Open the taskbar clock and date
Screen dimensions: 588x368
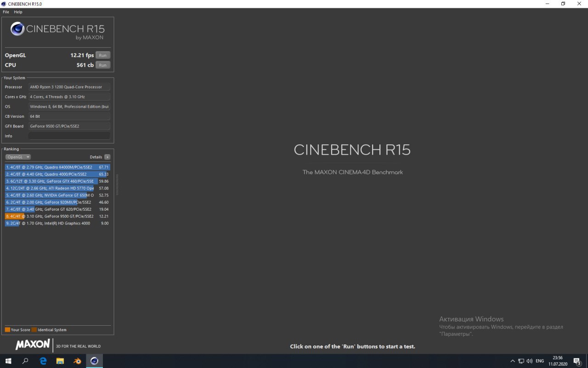[558, 361]
